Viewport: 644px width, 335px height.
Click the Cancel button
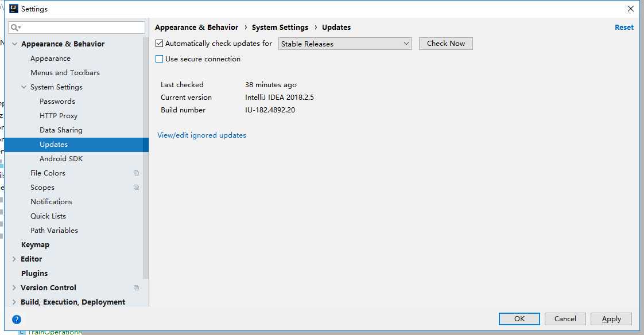tap(565, 319)
